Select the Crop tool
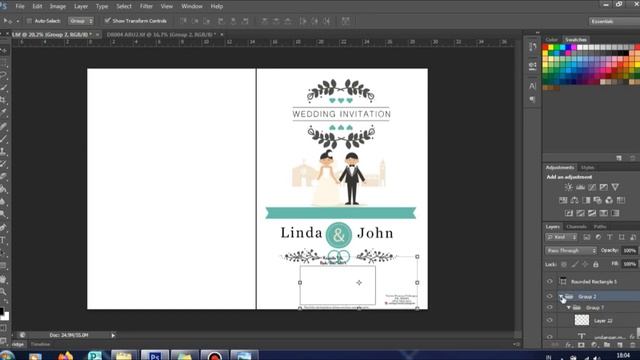 3,100
